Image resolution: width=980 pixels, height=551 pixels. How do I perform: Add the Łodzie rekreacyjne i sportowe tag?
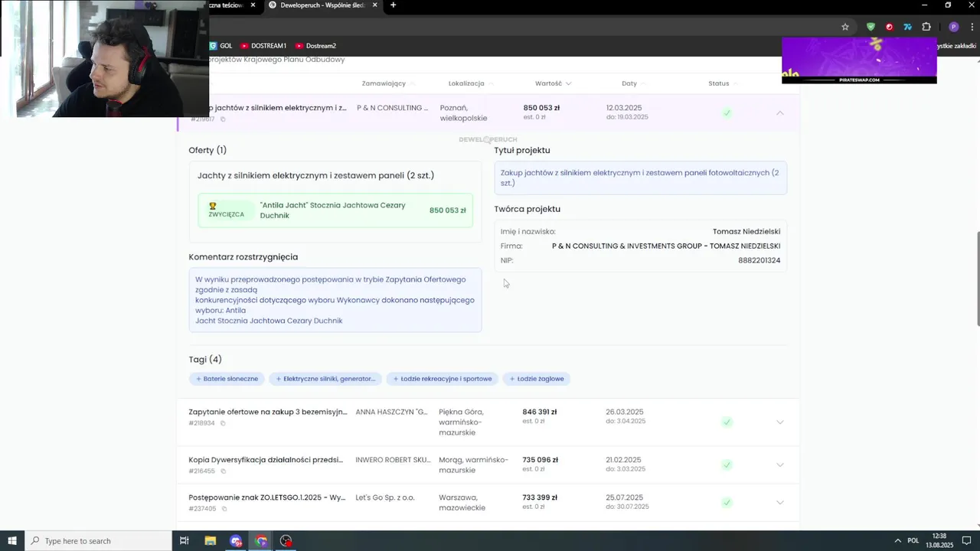443,379
